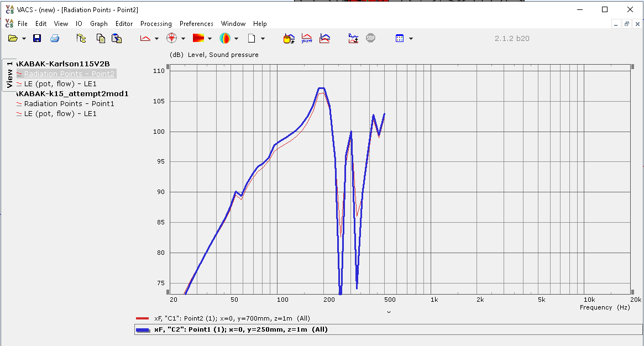Click the red-yellow contour plot icon
This screenshot has width=644, height=346.
tap(198, 38)
